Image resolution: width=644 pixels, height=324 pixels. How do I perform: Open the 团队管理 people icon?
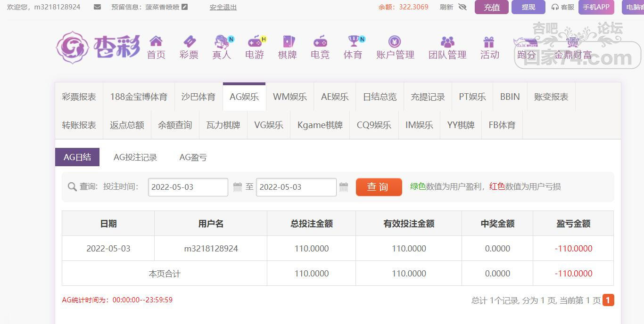[x=447, y=41]
